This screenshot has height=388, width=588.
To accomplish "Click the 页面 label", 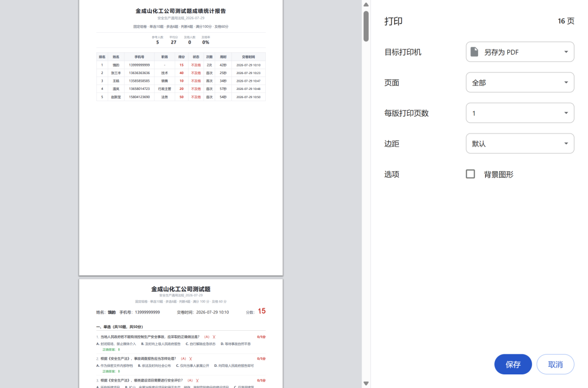I will click(391, 83).
